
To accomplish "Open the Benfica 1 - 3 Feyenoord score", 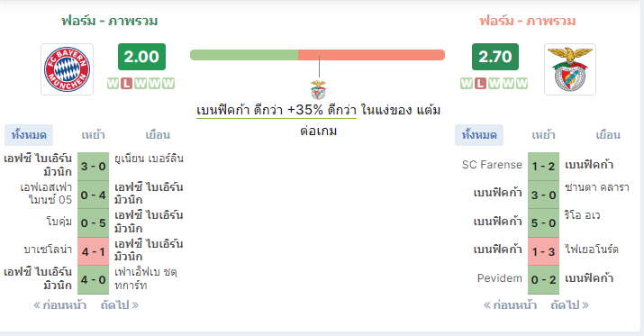I will 543,251.
